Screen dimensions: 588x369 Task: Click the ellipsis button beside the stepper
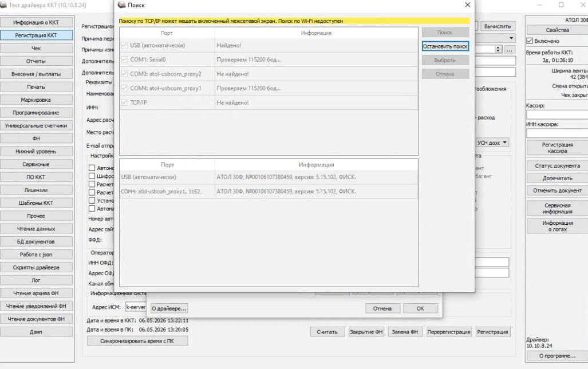[x=509, y=49]
